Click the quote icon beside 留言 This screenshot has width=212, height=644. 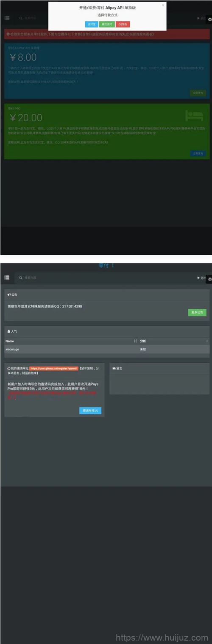[x=114, y=368]
